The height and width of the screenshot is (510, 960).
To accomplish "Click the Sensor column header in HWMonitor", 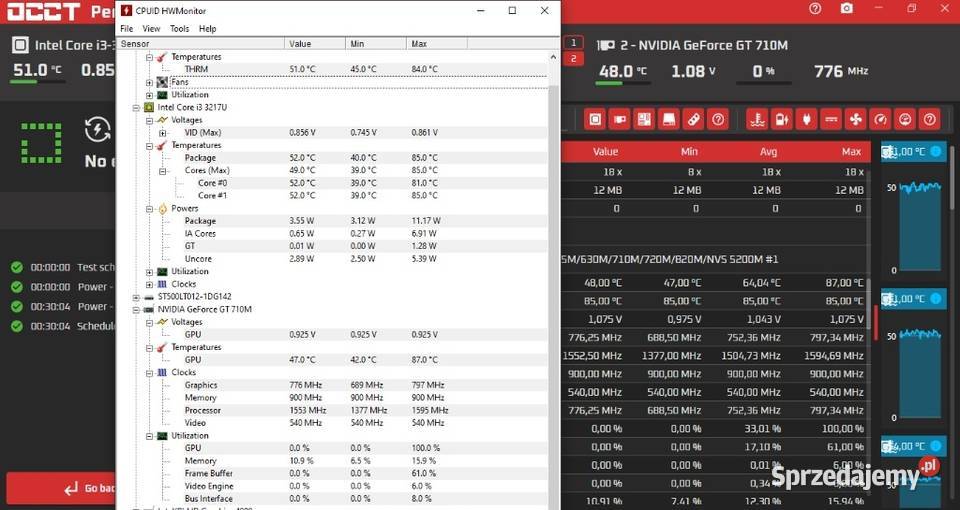I will coord(200,43).
